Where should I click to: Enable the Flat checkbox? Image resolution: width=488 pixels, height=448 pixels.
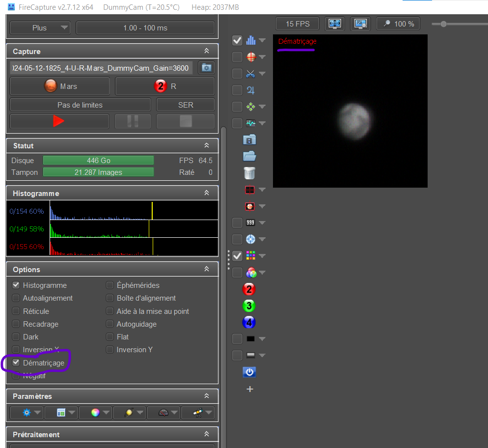pyautogui.click(x=109, y=336)
